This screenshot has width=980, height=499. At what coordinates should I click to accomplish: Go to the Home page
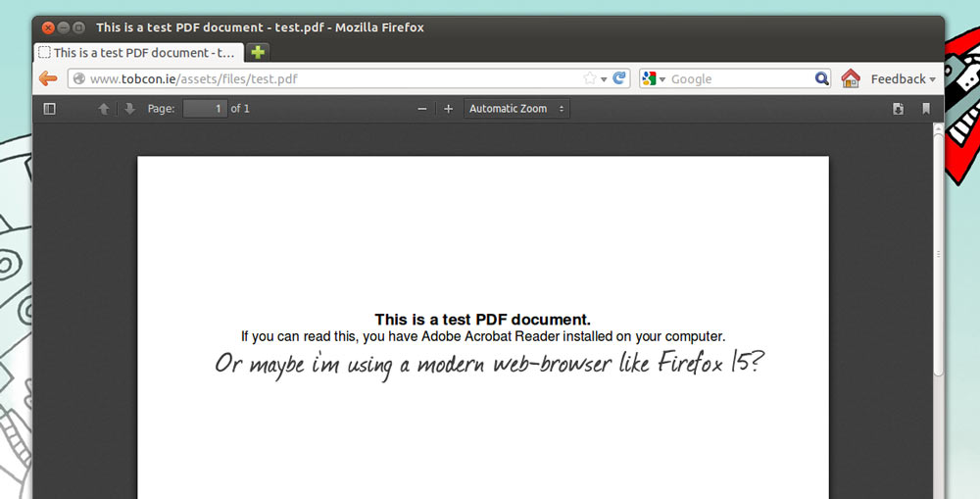click(851, 78)
